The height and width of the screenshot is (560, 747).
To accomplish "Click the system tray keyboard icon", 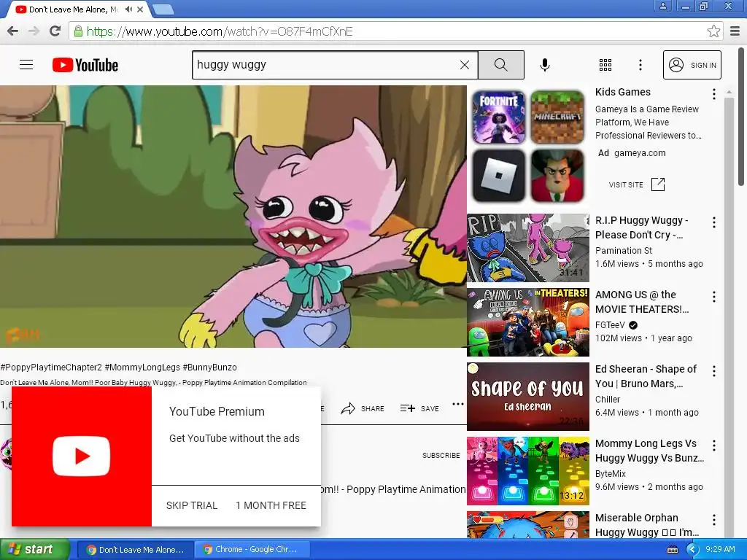I will pyautogui.click(x=672, y=550).
